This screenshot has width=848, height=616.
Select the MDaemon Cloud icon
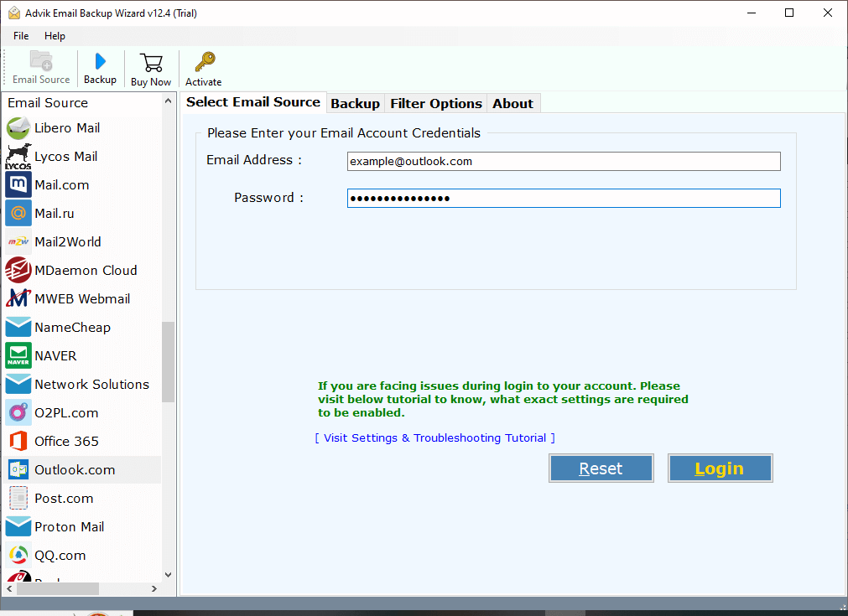[18, 270]
